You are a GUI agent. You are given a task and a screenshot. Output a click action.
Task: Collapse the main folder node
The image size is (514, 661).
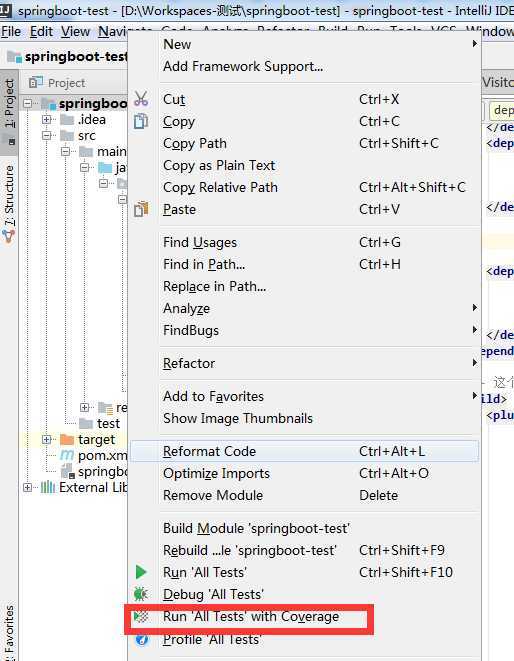coord(65,151)
